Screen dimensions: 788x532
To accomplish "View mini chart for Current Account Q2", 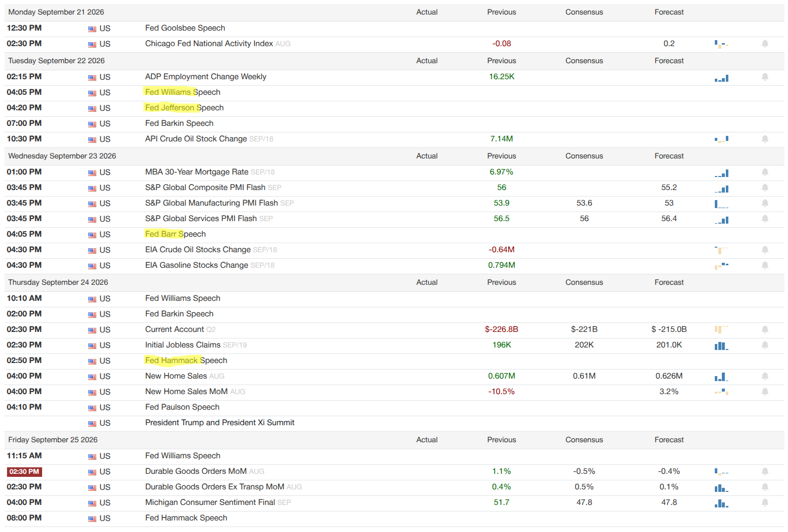I will pos(721,329).
